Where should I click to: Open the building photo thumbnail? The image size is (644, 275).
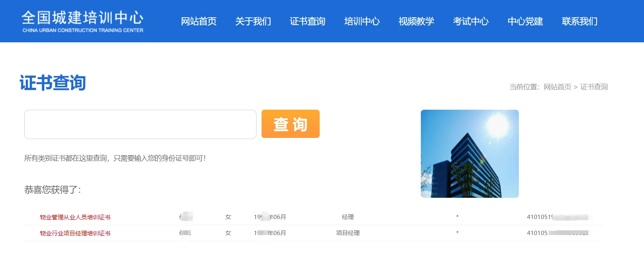470,154
